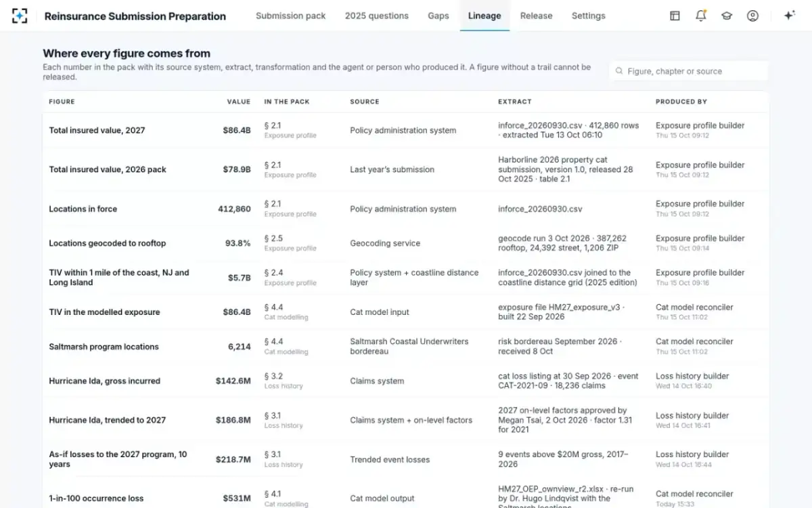Click the EXTRACT column header

coord(514,102)
